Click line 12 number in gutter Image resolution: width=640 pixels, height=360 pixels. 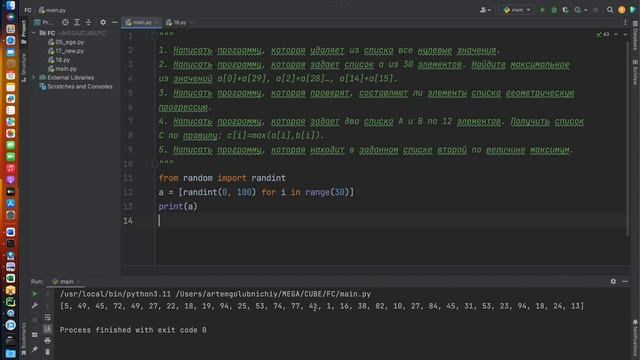[128, 192]
